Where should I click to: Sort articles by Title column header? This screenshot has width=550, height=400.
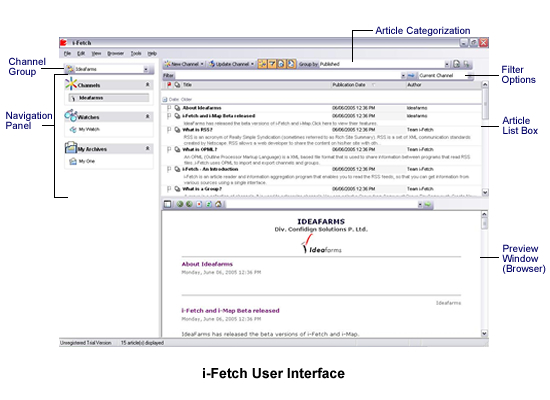coord(257,85)
